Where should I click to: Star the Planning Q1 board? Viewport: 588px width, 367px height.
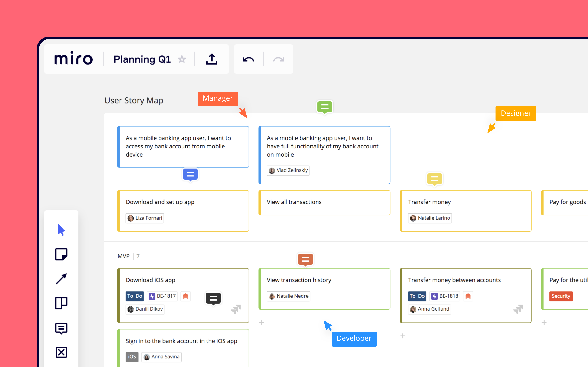(x=182, y=59)
